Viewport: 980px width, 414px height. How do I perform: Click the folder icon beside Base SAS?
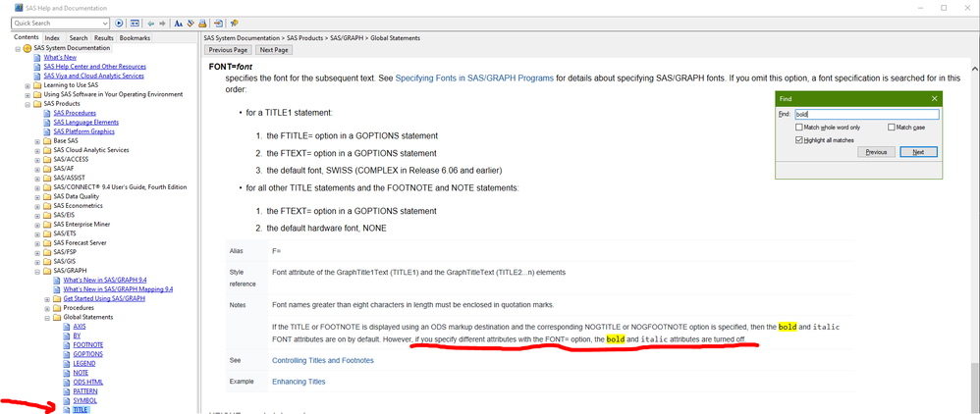47,141
